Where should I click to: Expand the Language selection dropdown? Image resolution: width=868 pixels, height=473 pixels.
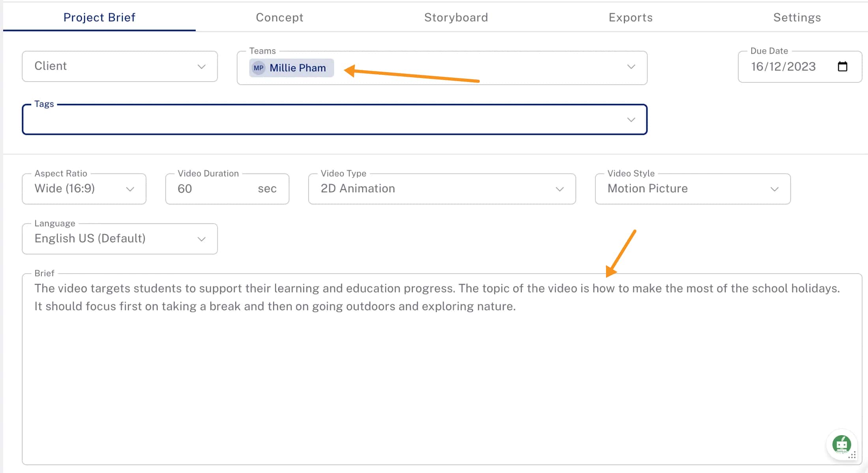point(202,238)
